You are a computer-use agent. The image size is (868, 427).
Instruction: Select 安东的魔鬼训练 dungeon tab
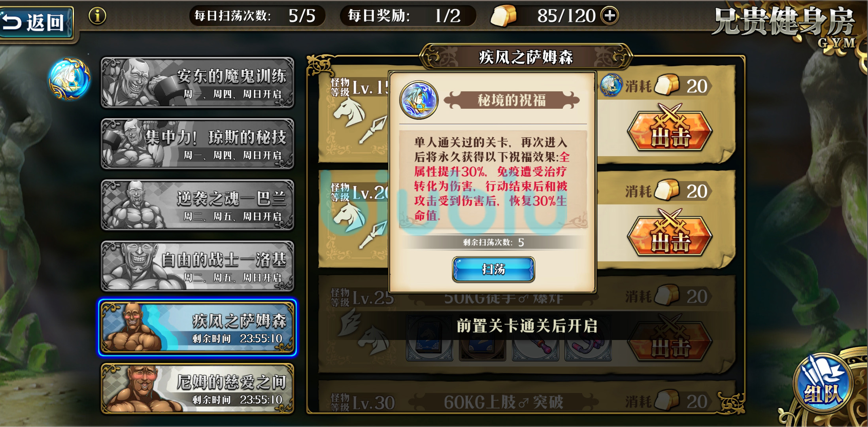(x=197, y=82)
